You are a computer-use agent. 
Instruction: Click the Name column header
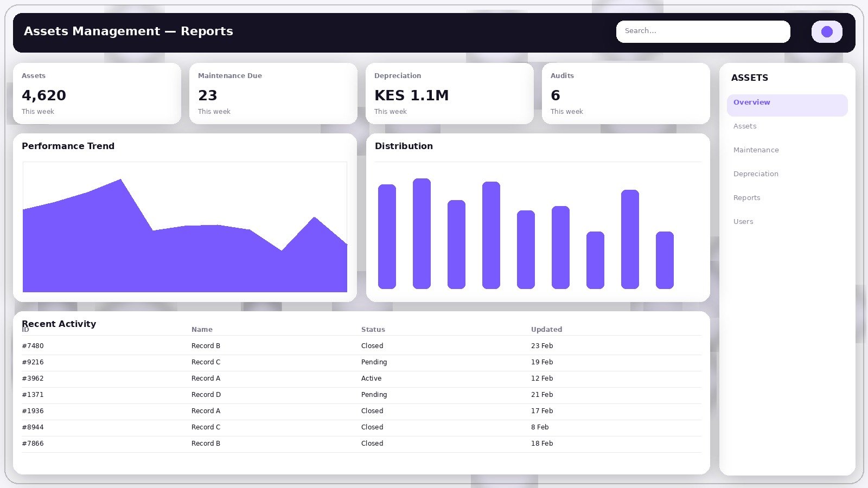(202, 330)
